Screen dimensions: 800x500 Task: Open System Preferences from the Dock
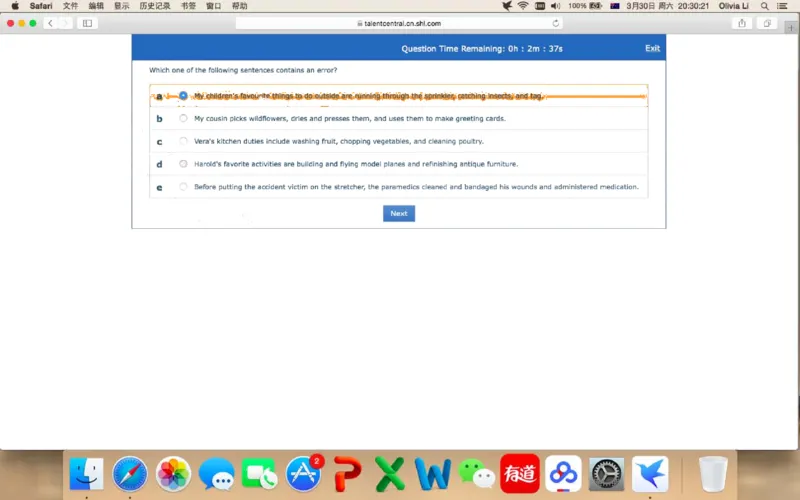click(607, 473)
